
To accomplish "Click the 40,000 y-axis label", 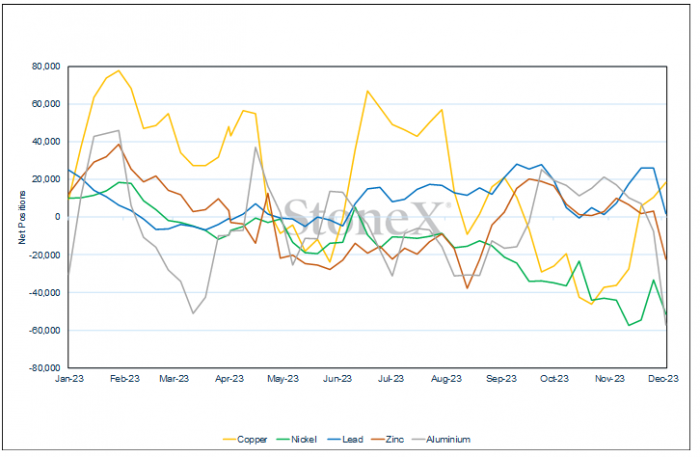I will (46, 142).
